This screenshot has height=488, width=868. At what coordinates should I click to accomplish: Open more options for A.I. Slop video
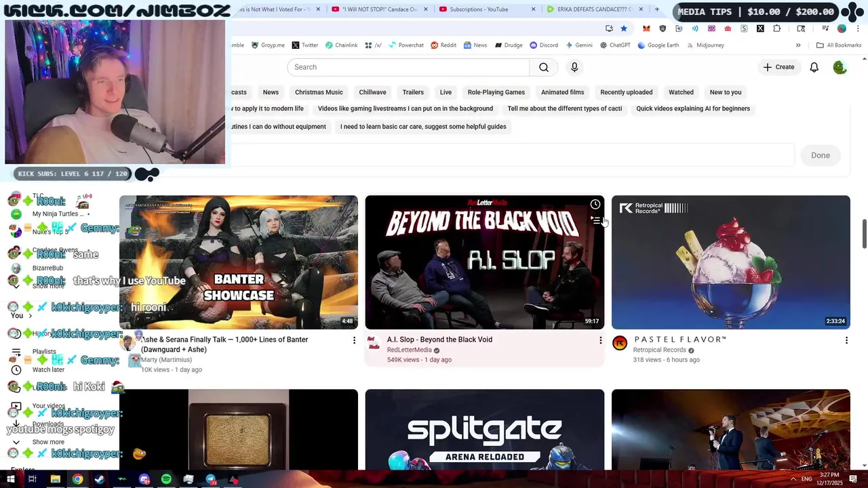pos(600,340)
